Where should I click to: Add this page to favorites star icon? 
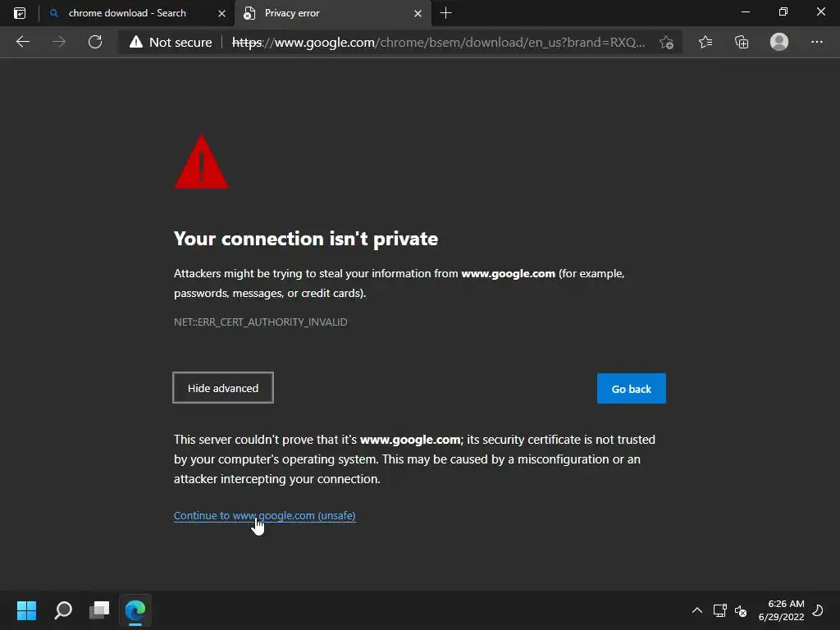[666, 43]
